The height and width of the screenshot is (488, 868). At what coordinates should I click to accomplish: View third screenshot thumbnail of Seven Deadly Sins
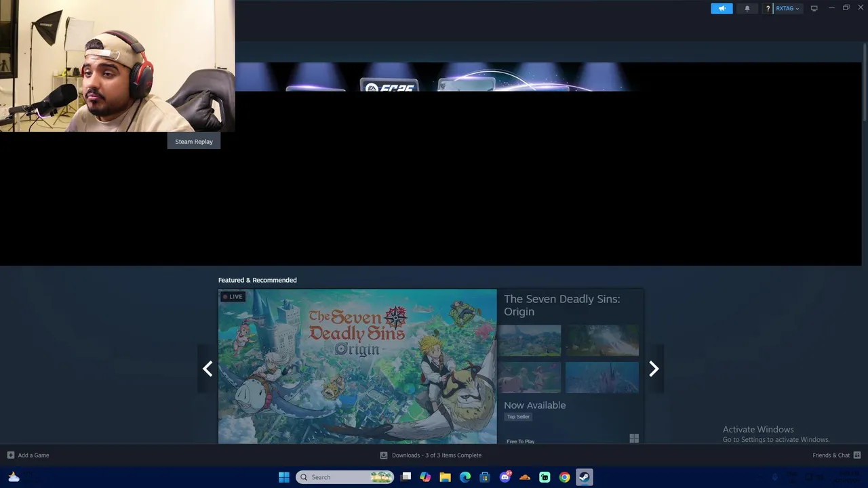(x=530, y=377)
